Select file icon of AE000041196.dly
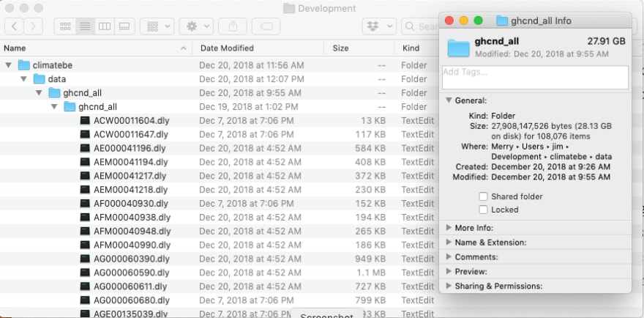The image size is (644, 318). tap(85, 148)
